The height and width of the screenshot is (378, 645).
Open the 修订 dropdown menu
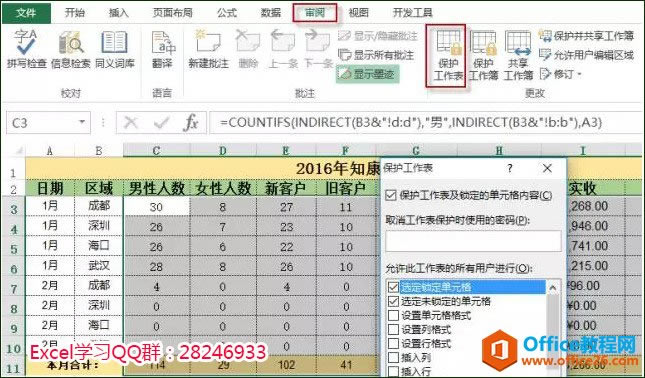coord(561,74)
